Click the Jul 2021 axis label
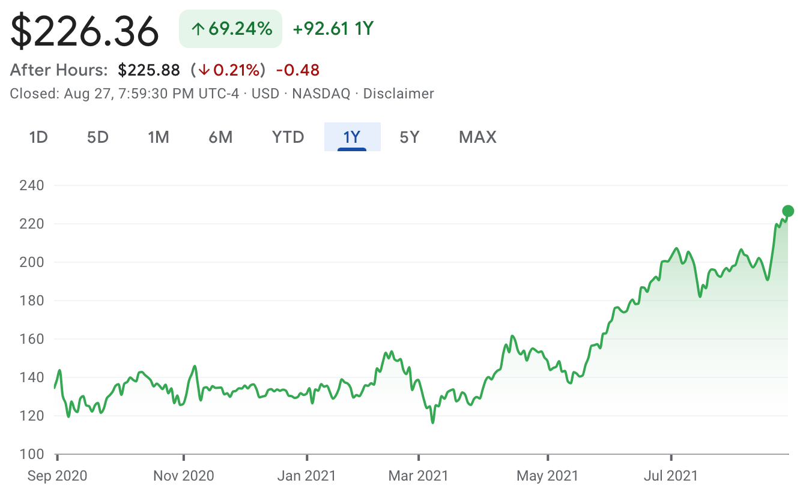Image resolution: width=812 pixels, height=504 pixels. click(671, 476)
